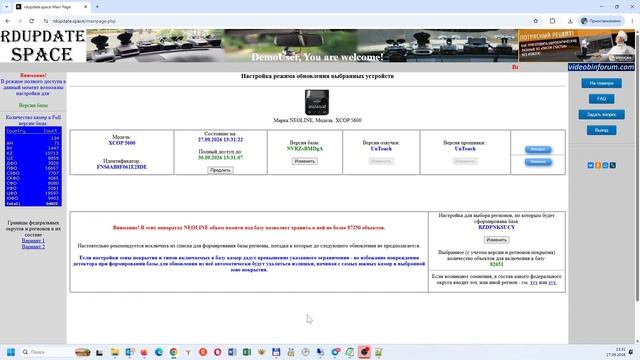Open the Windows Start menu
640x360 pixels.
pyautogui.click(x=11, y=352)
